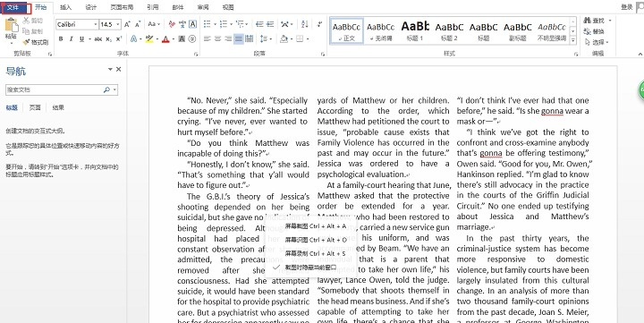Switch to Results (结果) navigation tab
This screenshot has height=323, width=644.
(x=58, y=107)
